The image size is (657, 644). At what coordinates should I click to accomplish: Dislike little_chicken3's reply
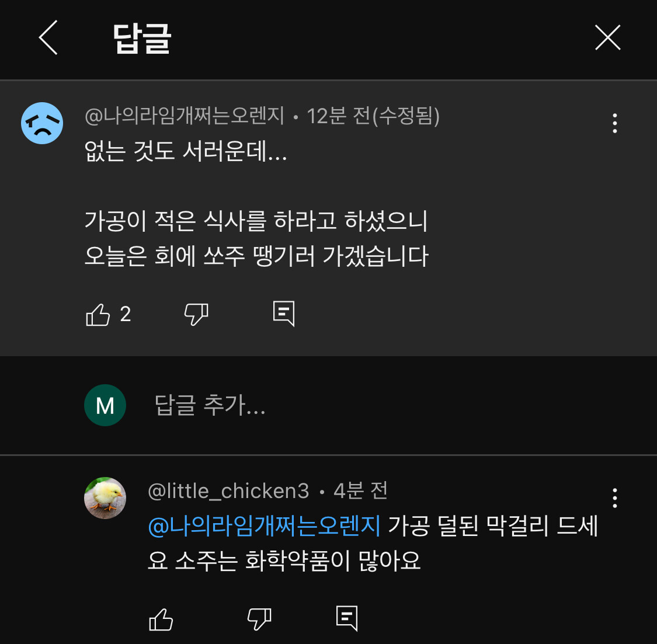pos(259,619)
